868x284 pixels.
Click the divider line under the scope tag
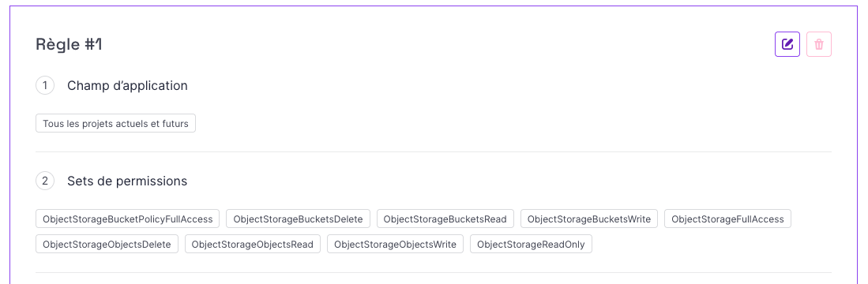434,152
